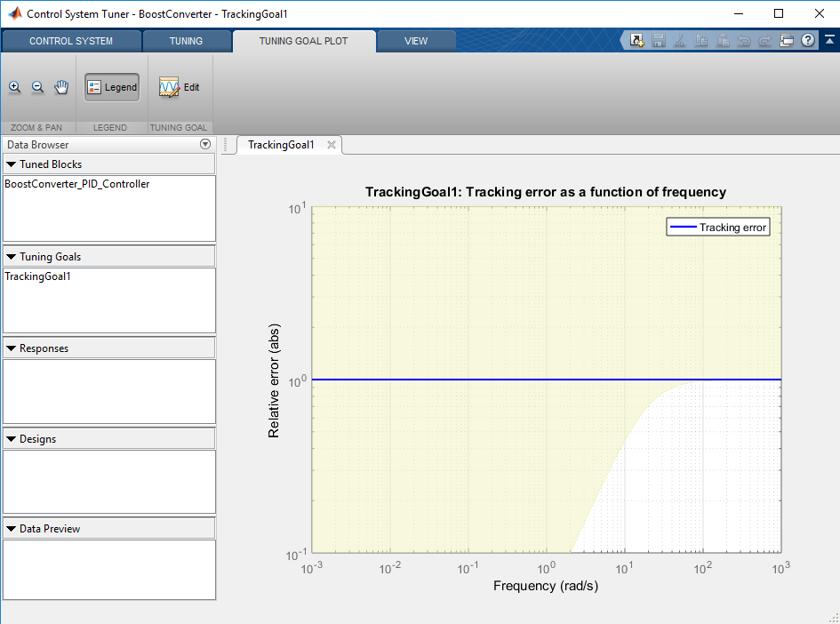Click the Save icon in quick access toolbar

(659, 40)
